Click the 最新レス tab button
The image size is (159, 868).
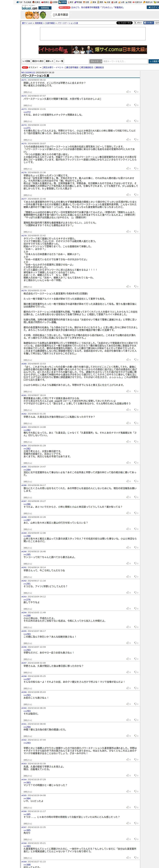[50, 61]
